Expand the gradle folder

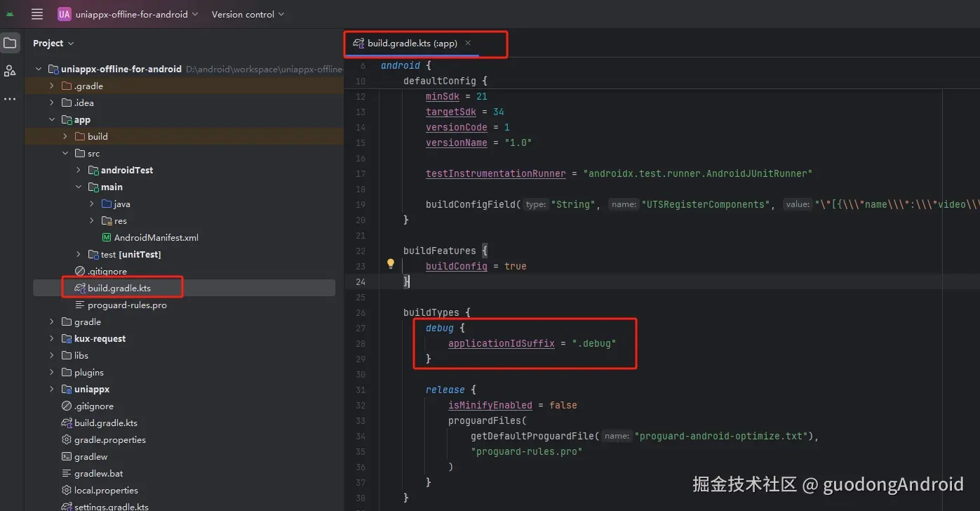pyautogui.click(x=51, y=321)
